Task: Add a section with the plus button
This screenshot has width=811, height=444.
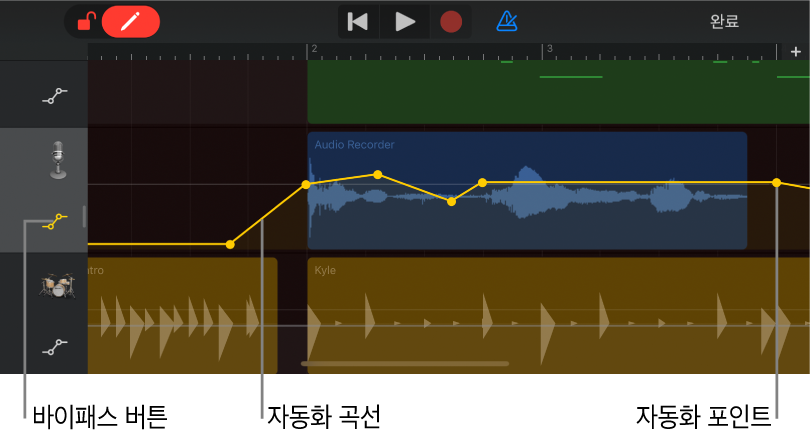Action: click(x=795, y=51)
